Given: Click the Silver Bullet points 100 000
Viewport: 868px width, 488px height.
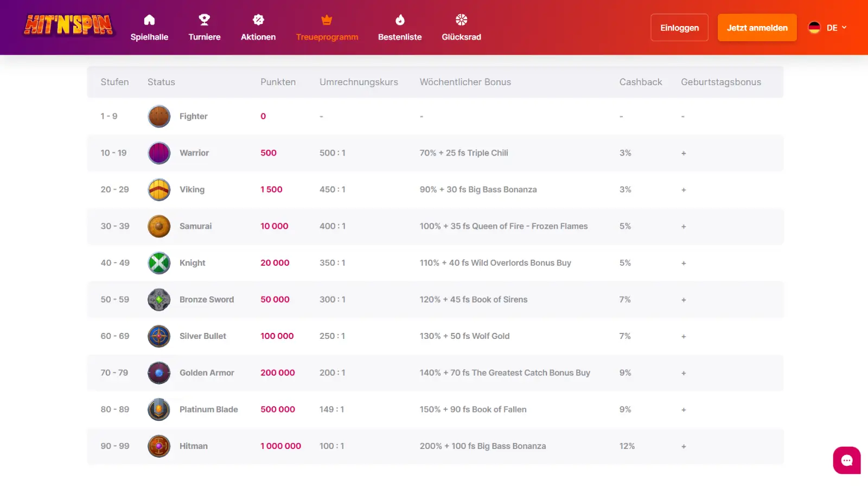Looking at the screenshot, I should click(277, 336).
